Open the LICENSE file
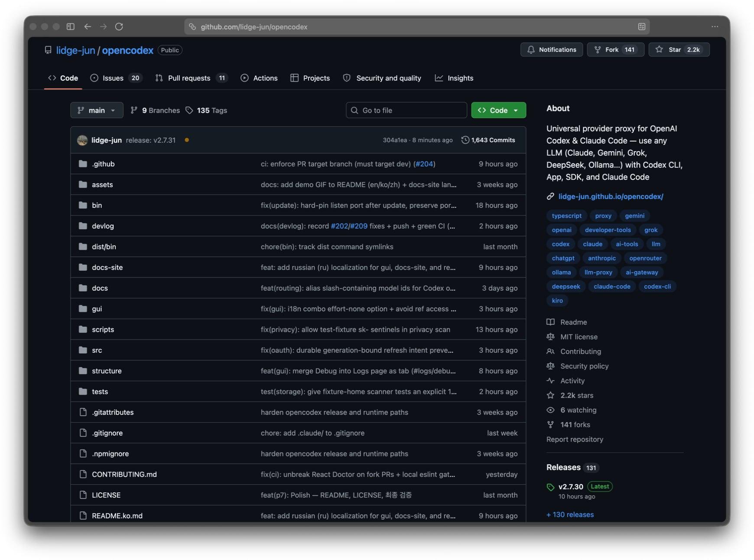Viewport: 754px width, 560px height. [x=106, y=495]
